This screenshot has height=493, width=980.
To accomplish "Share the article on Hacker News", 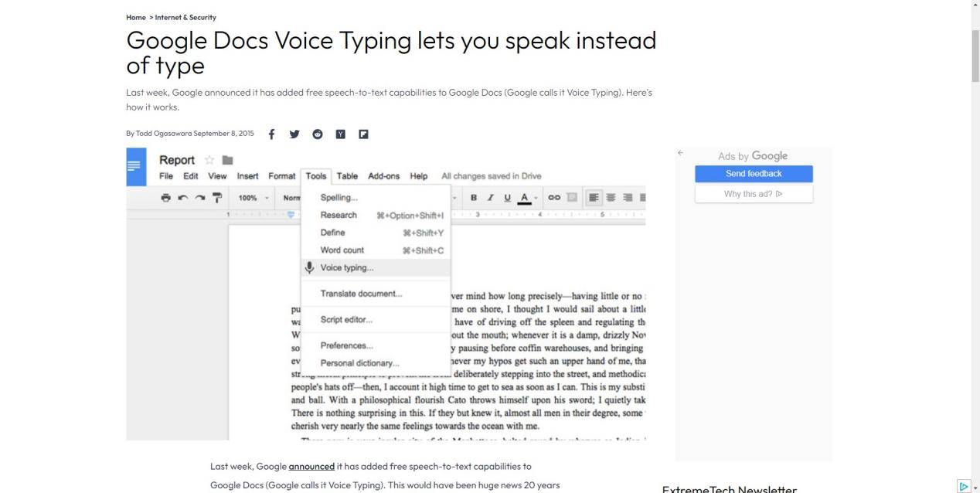I will (x=340, y=134).
